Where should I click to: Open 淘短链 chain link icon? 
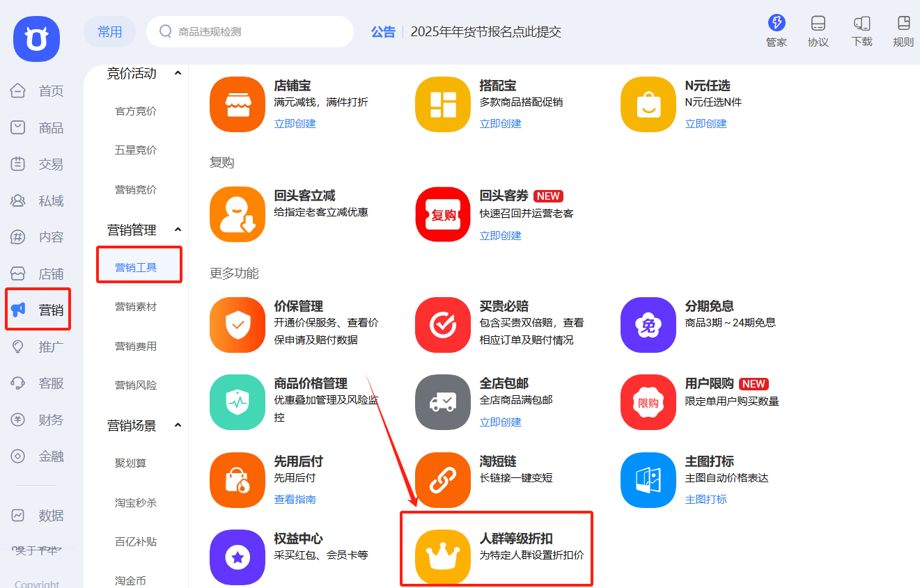pyautogui.click(x=443, y=480)
